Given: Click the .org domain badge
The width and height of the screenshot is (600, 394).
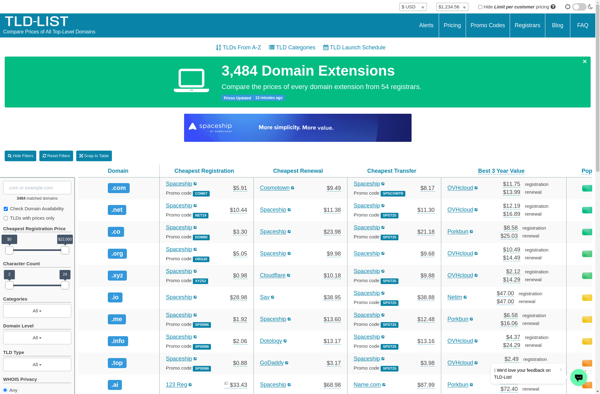Looking at the screenshot, I should (x=117, y=253).
